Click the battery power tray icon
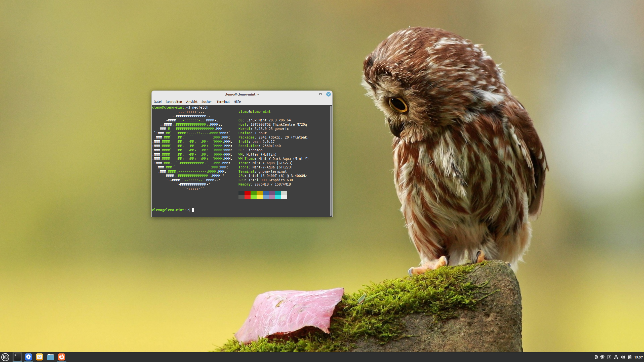The width and height of the screenshot is (644, 362). coord(630,357)
